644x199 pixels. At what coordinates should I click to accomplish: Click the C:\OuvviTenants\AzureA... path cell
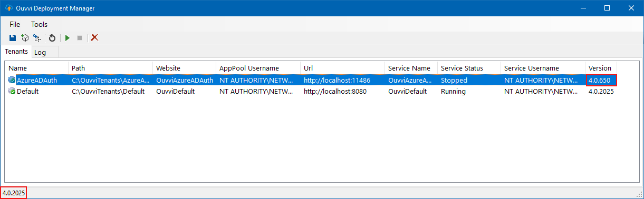[x=111, y=80]
